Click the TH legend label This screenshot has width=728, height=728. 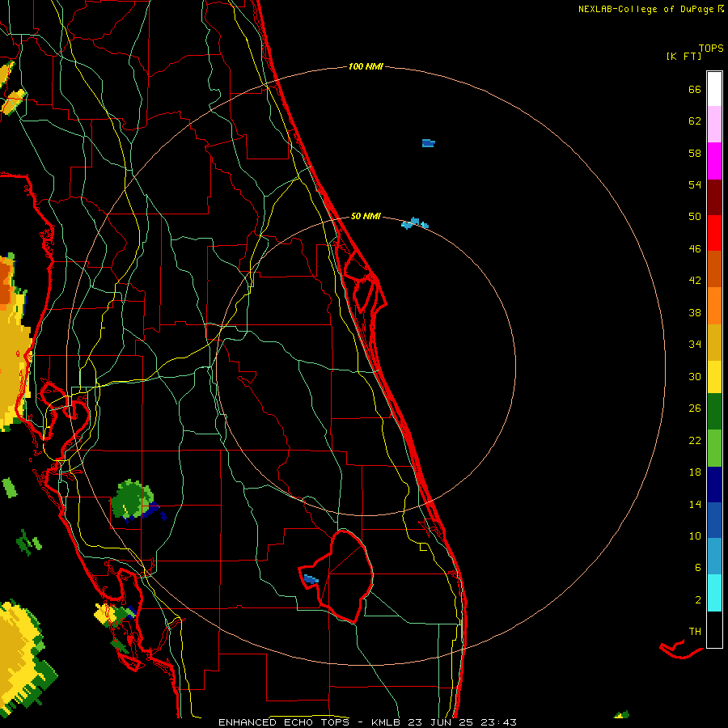click(x=695, y=632)
